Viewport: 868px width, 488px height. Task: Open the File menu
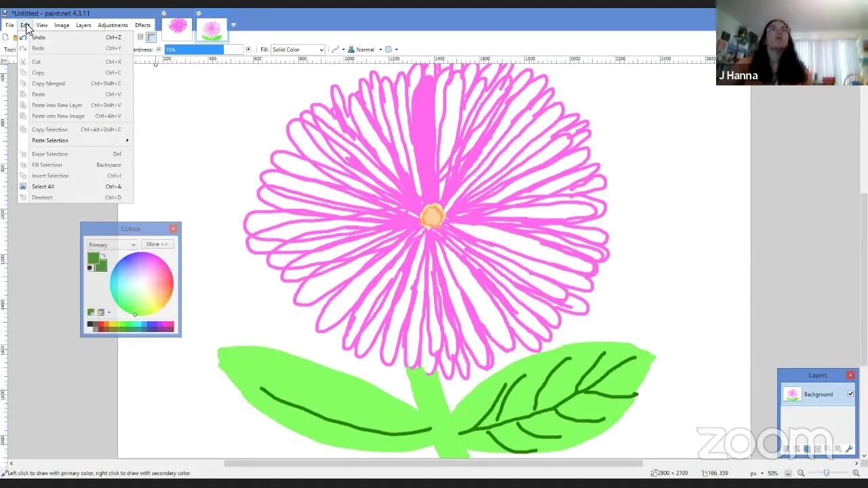9,25
